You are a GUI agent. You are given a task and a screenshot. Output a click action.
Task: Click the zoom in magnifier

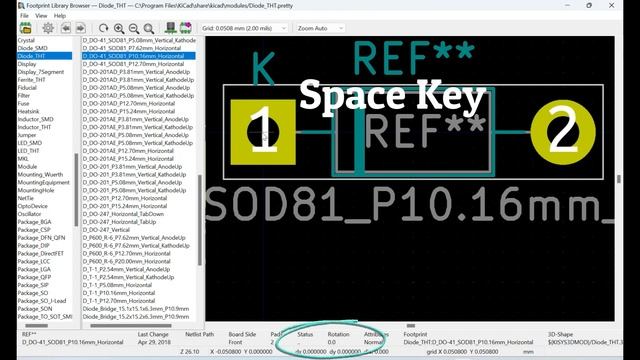[x=119, y=28]
